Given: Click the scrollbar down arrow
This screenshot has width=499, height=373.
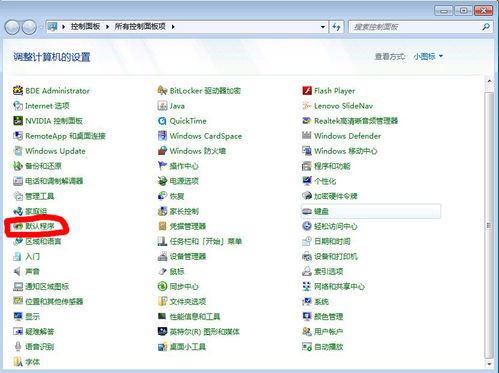Looking at the screenshot, I should click(489, 364).
